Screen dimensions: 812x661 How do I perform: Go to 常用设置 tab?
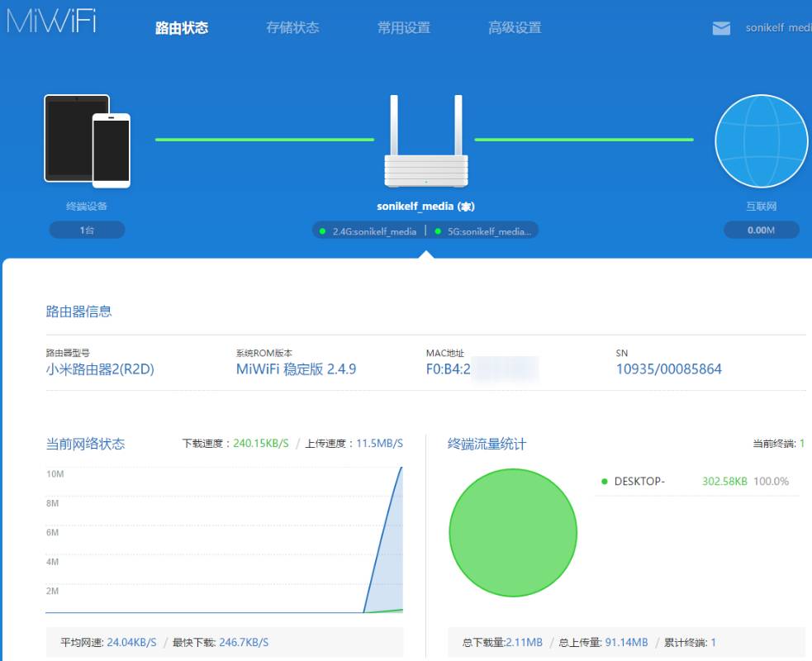404,28
